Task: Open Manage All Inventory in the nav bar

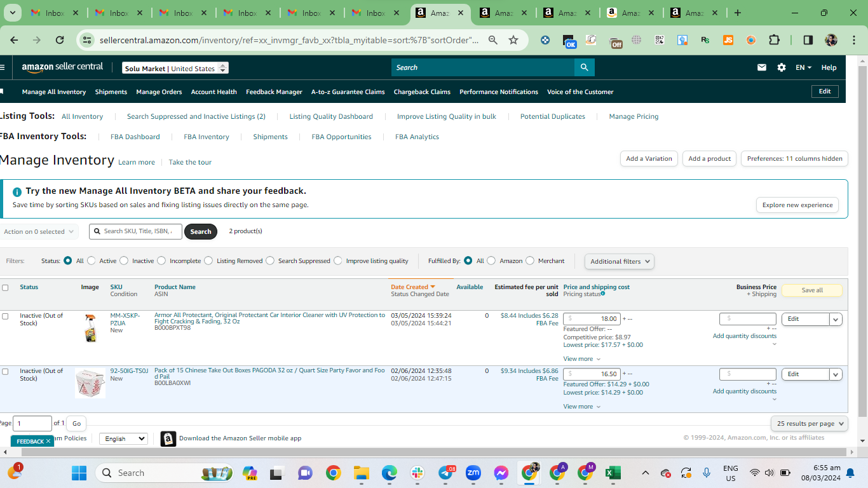Action: [x=54, y=92]
